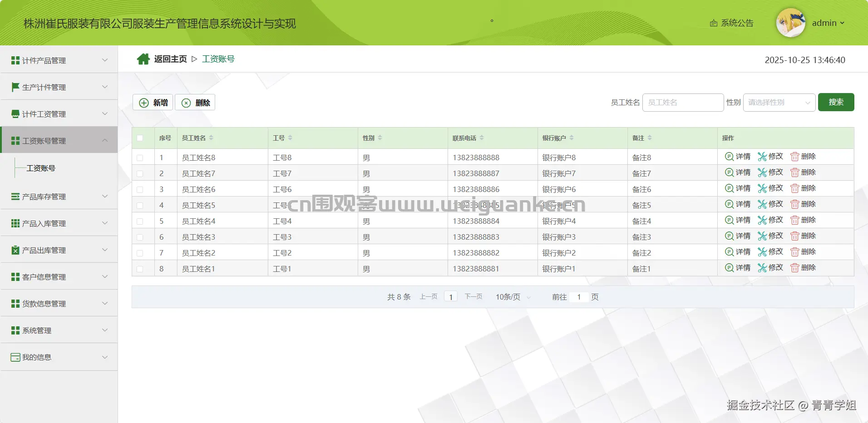Collapse the 工资账号管理 menu chevron
The image size is (868, 423).
[105, 140]
